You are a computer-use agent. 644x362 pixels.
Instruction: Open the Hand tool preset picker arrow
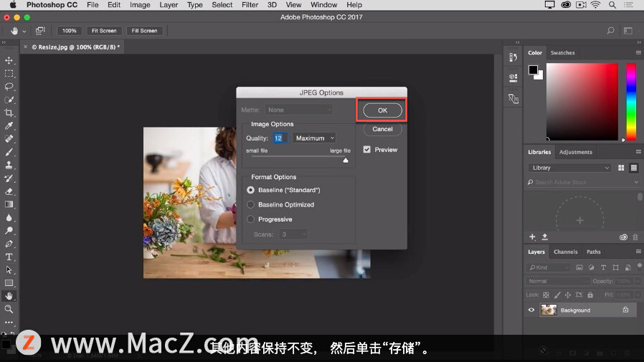click(x=24, y=32)
